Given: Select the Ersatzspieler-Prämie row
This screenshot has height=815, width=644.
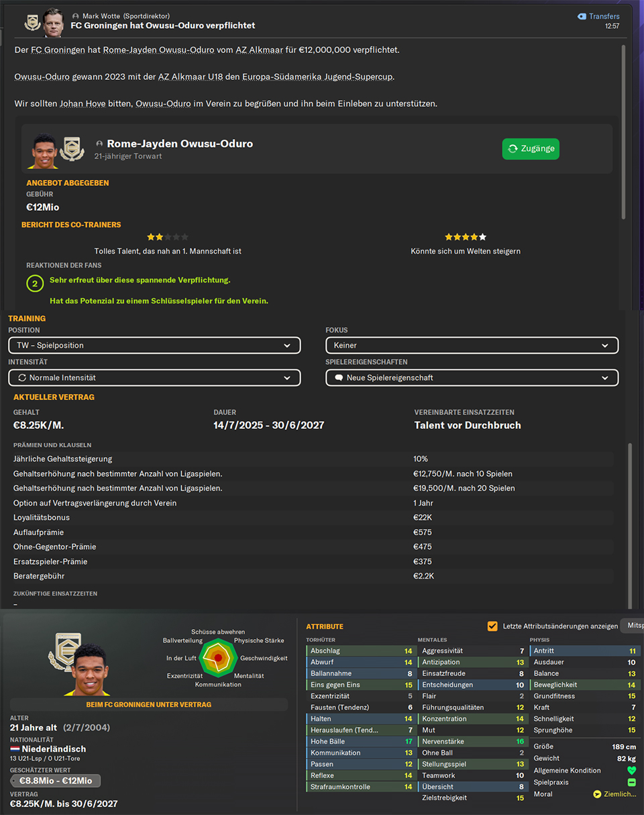Looking at the screenshot, I should [313, 562].
